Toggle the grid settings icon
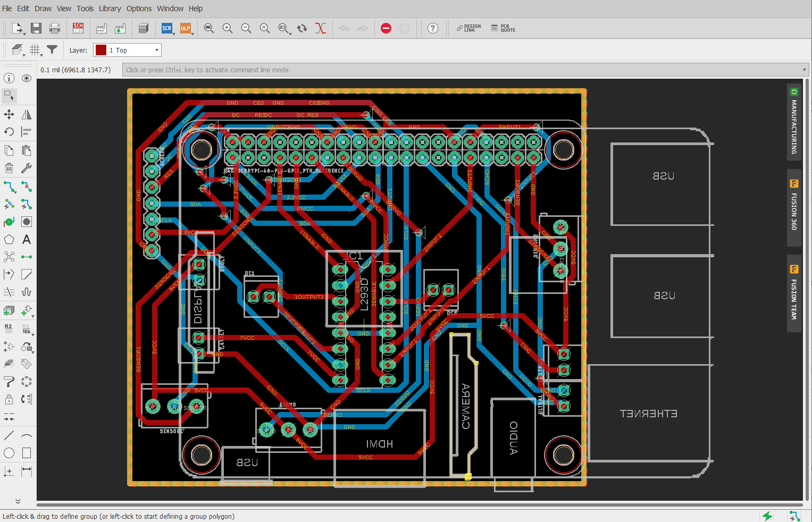The height and width of the screenshot is (522, 812). pos(35,50)
